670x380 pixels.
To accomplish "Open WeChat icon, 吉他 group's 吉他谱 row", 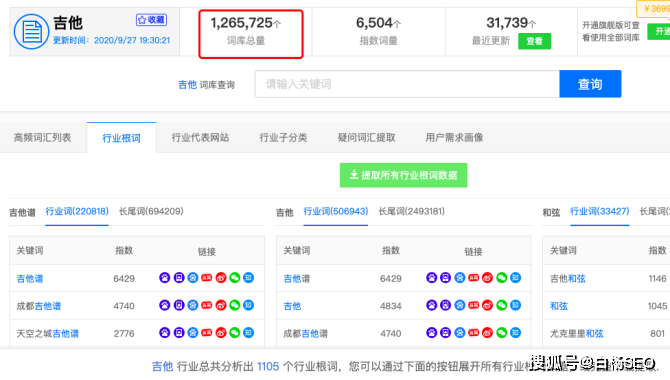I will tap(502, 278).
